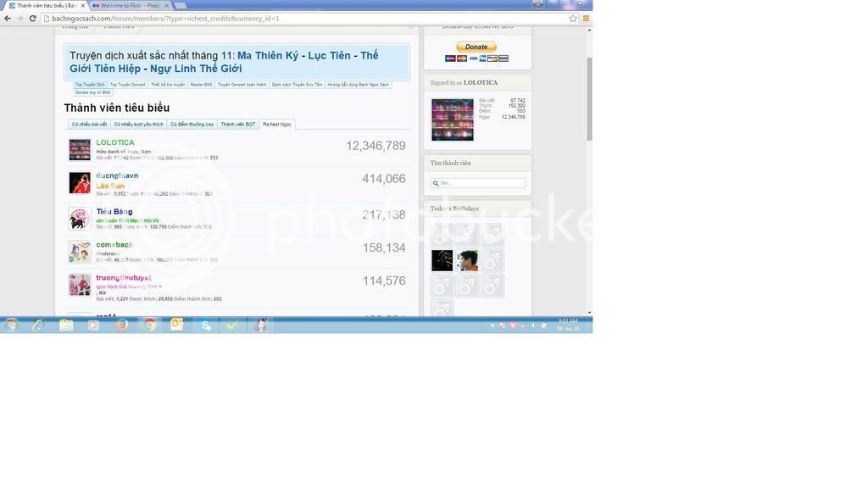The height and width of the screenshot is (489, 868).
Task: Open the ducnghiavn member profile link
Action: [x=117, y=175]
